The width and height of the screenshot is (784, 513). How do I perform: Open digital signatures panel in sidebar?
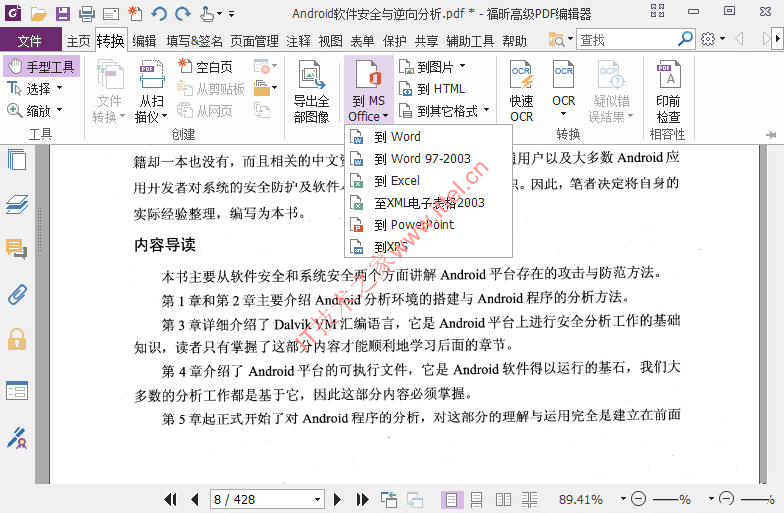17,438
